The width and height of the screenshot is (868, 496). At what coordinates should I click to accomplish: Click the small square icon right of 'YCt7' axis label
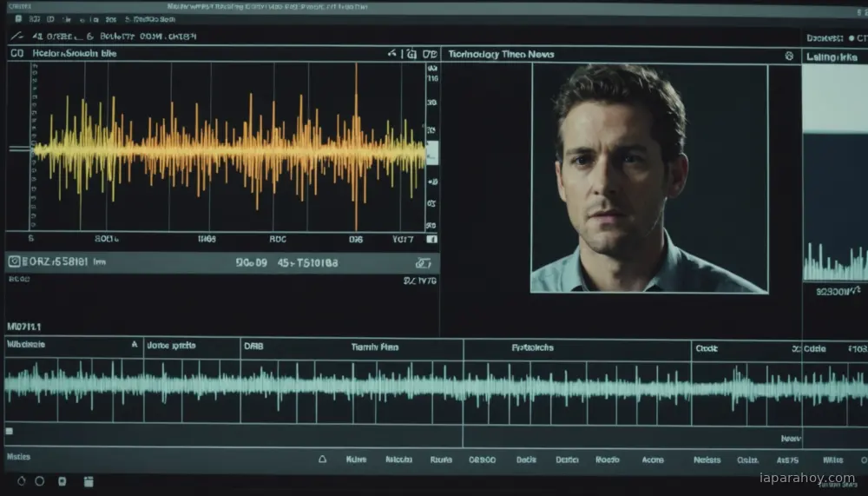tap(431, 239)
